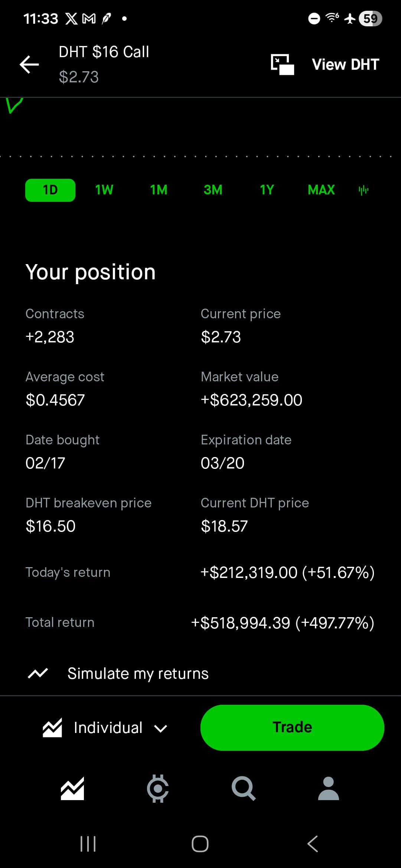Switch chart range to 1W
The image size is (401, 868).
104,190
